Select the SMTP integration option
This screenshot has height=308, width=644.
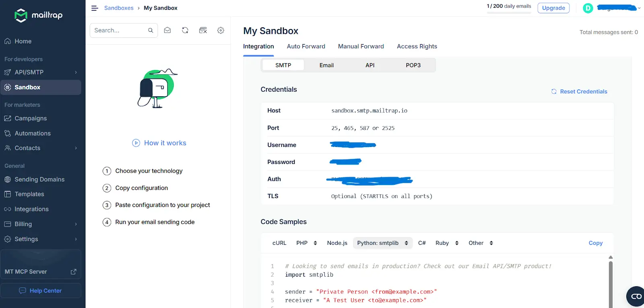283,65
